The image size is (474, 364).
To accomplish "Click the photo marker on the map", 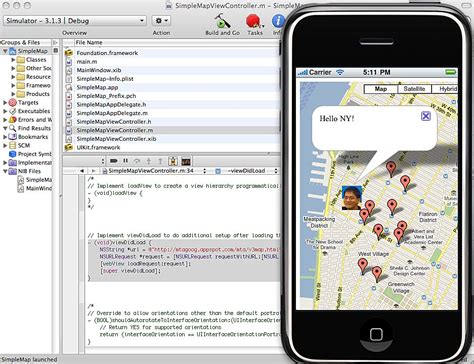I will coord(352,198).
